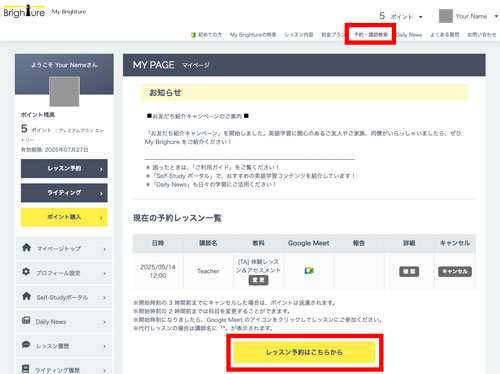Click the home icon beside マイページトップ
The width and height of the screenshot is (500, 374).
(26, 247)
